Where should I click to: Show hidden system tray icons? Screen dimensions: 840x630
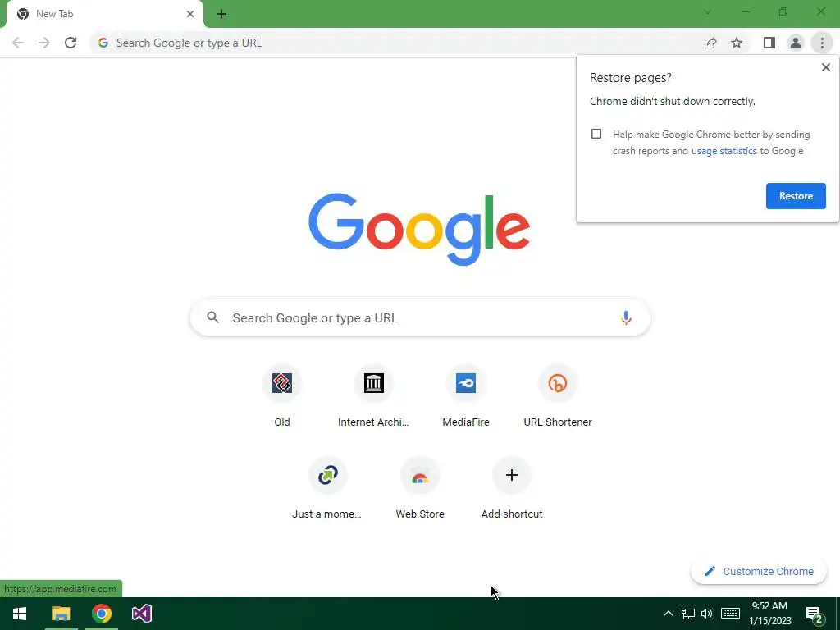668,614
